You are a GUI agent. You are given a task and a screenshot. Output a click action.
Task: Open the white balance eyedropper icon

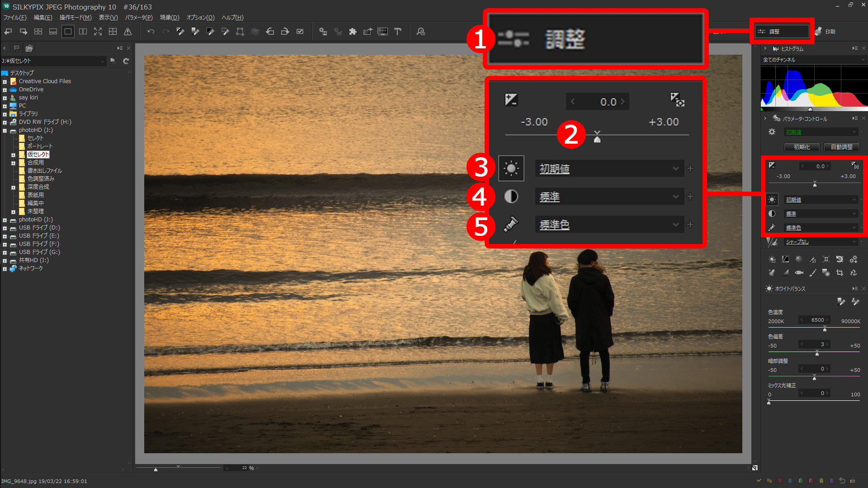click(842, 302)
